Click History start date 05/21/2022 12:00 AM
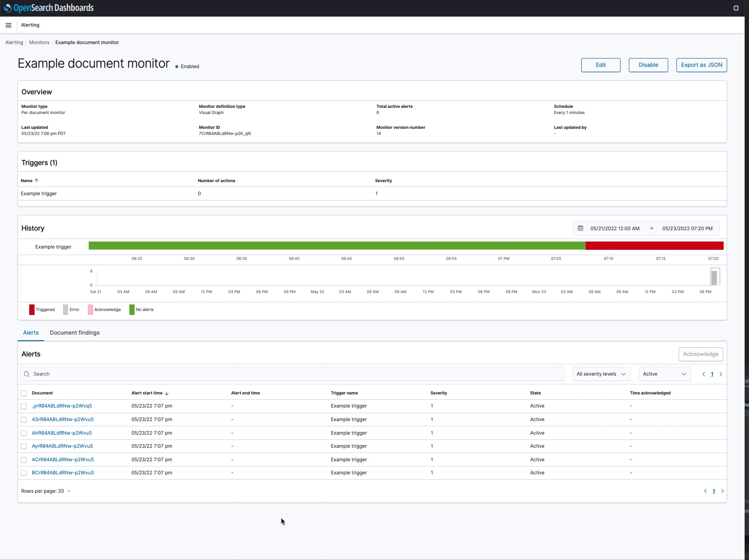Viewport: 749px width, 560px height. click(615, 228)
